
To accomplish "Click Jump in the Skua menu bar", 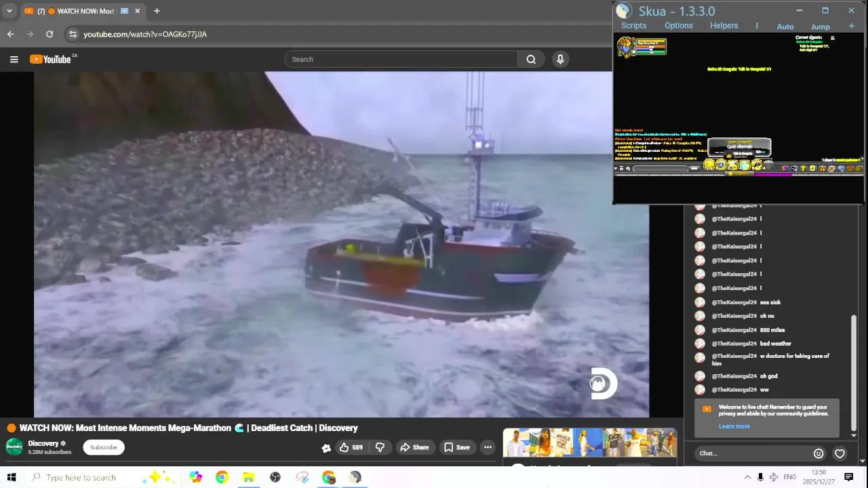I will [821, 26].
